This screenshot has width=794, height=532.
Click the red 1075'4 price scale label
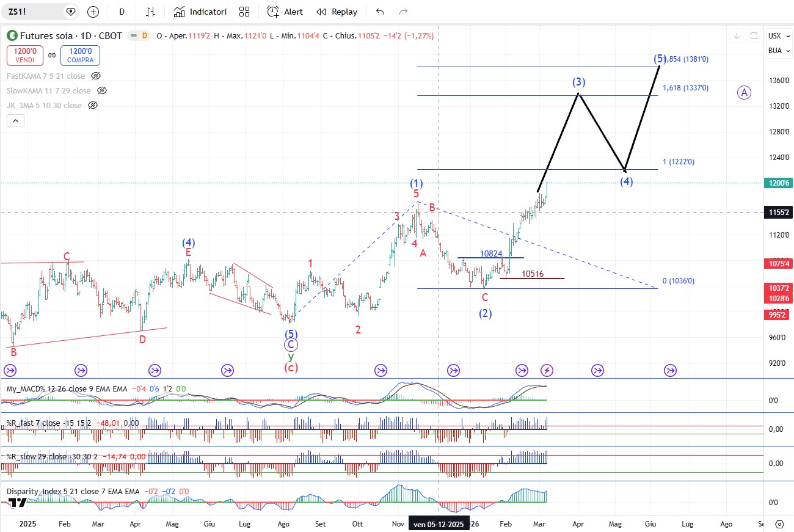click(778, 263)
